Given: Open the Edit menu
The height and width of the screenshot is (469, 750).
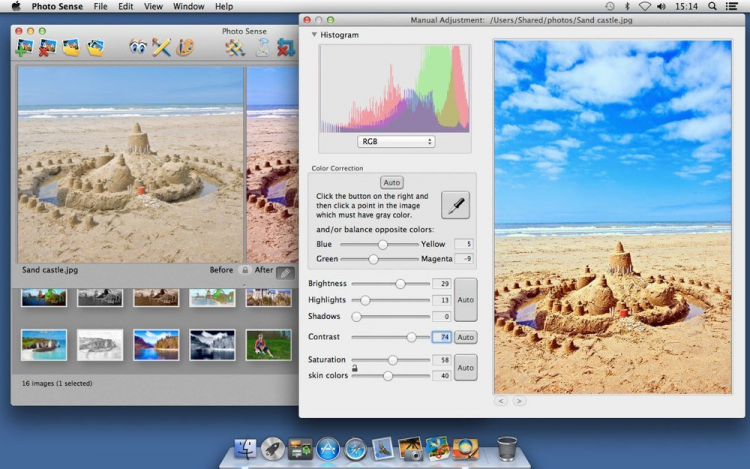Looking at the screenshot, I should pyautogui.click(x=125, y=6).
